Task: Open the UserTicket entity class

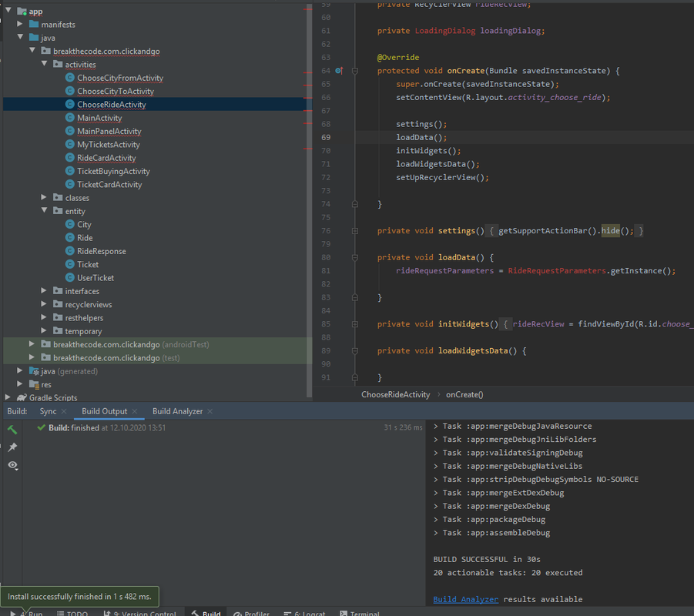Action: 96,277
